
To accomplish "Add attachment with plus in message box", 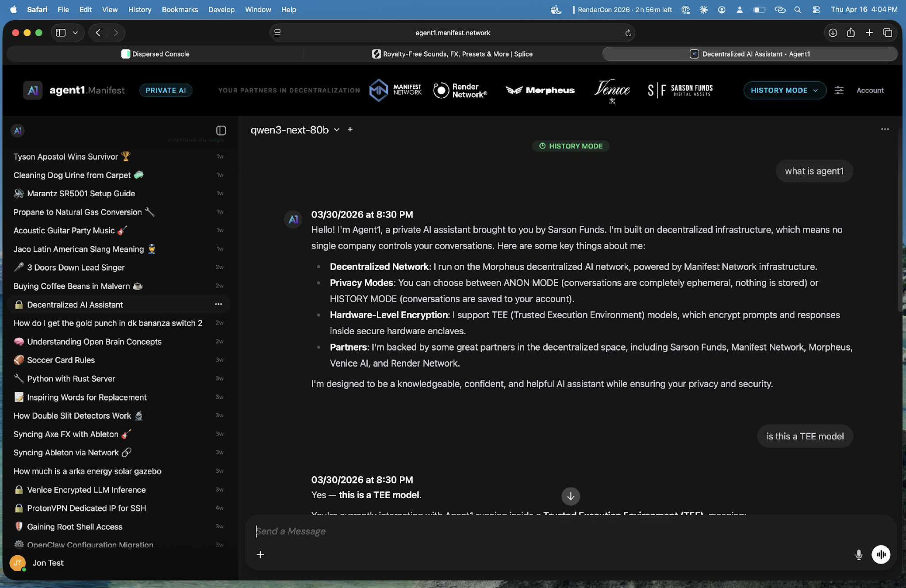I will click(x=261, y=554).
